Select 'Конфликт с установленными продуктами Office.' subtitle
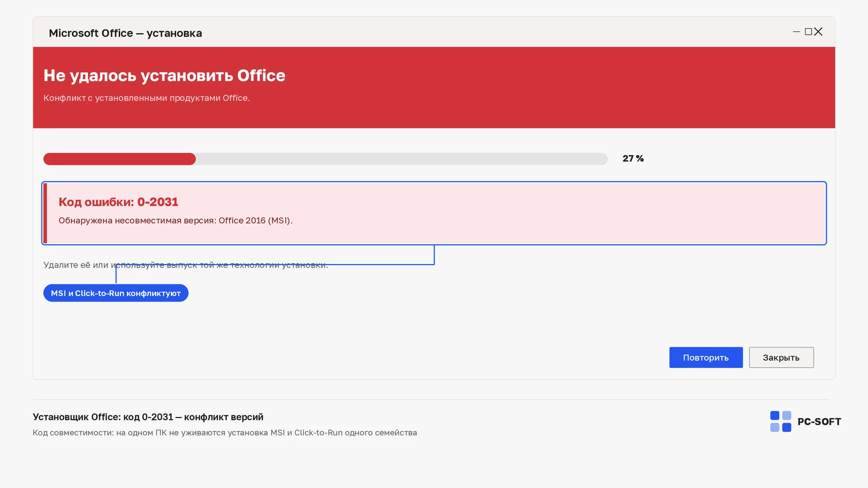The height and width of the screenshot is (488, 868). (x=146, y=98)
